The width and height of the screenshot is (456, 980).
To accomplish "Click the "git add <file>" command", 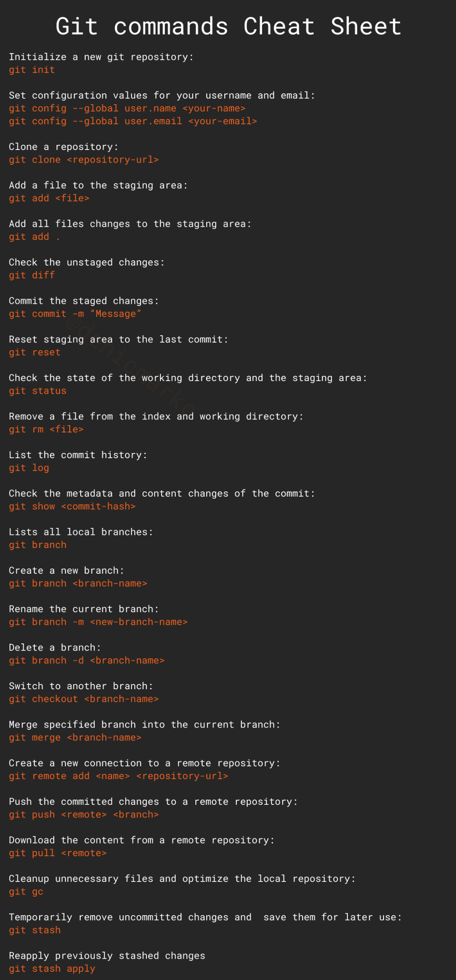I will [49, 198].
